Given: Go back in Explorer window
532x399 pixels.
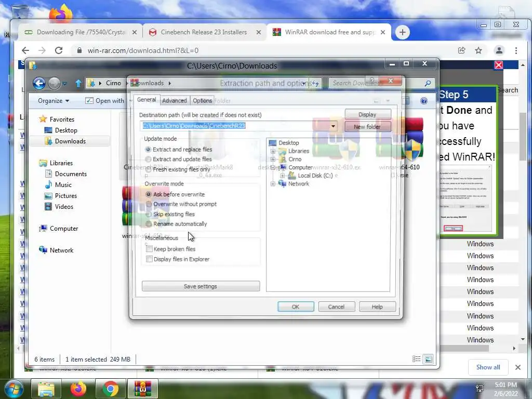Looking at the screenshot, I should coord(39,83).
